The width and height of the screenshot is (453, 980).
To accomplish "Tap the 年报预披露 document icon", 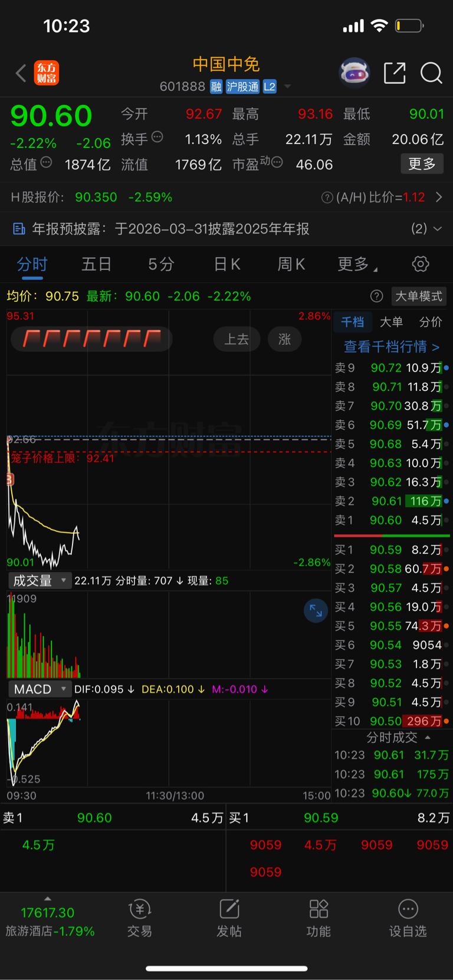I will click(19, 229).
